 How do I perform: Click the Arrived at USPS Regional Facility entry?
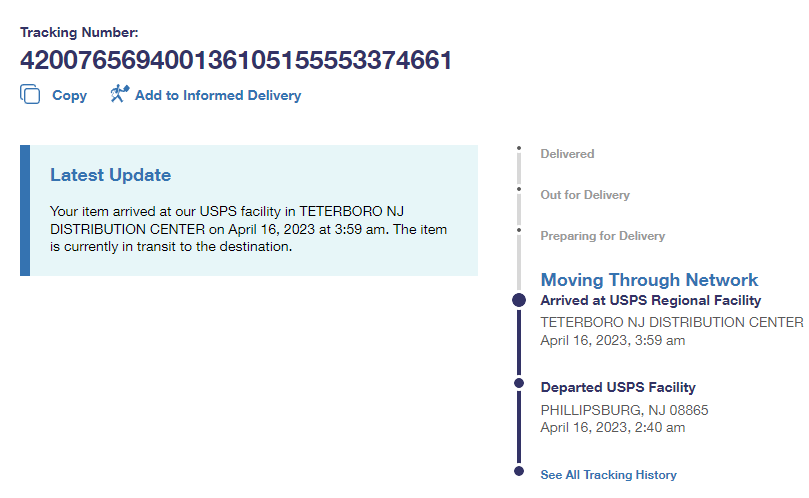(650, 300)
